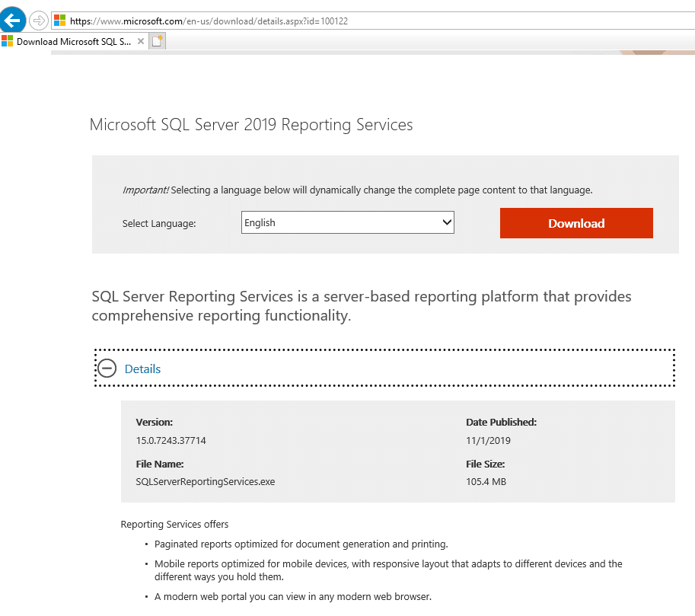Switch to the Download Microsoft SQL tab
The width and height of the screenshot is (695, 616).
73,41
